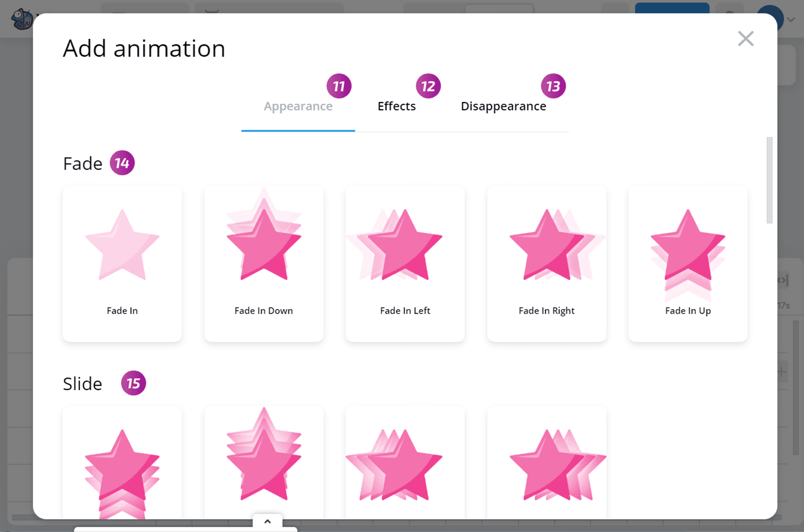Close the Add animation dialog
Screen dimensions: 804x532
(746, 39)
